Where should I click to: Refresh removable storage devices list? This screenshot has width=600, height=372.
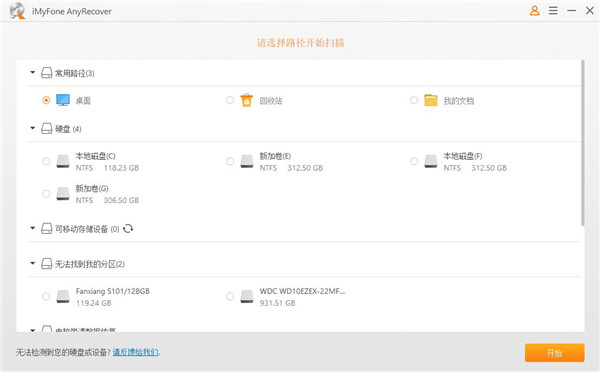(128, 228)
